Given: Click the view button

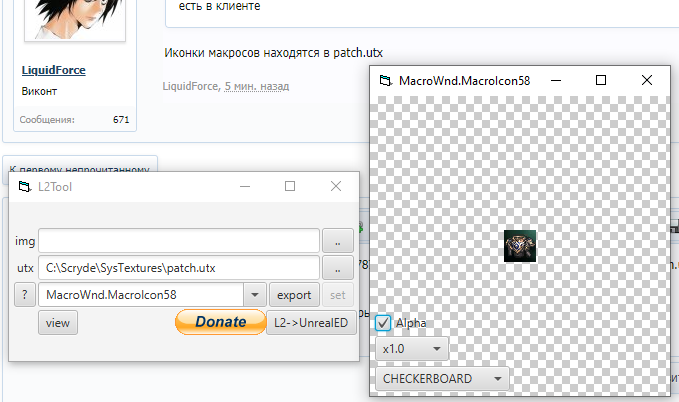Looking at the screenshot, I should [58, 323].
